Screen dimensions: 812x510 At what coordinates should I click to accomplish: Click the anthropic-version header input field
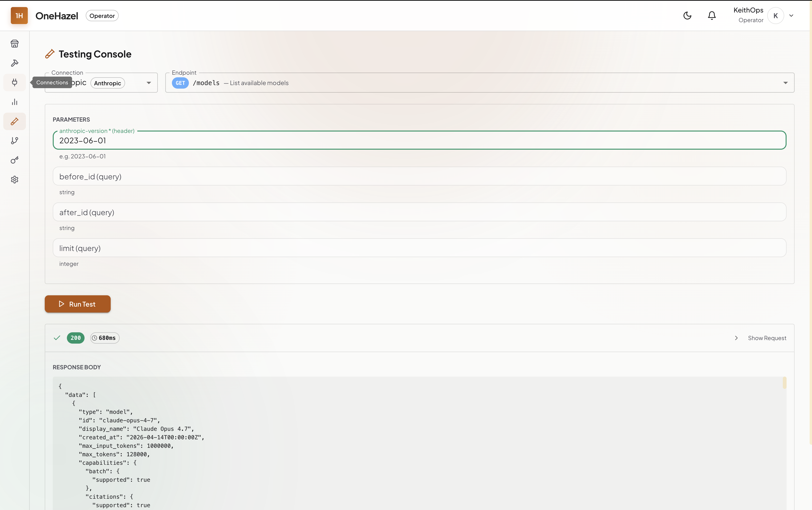pyautogui.click(x=419, y=140)
